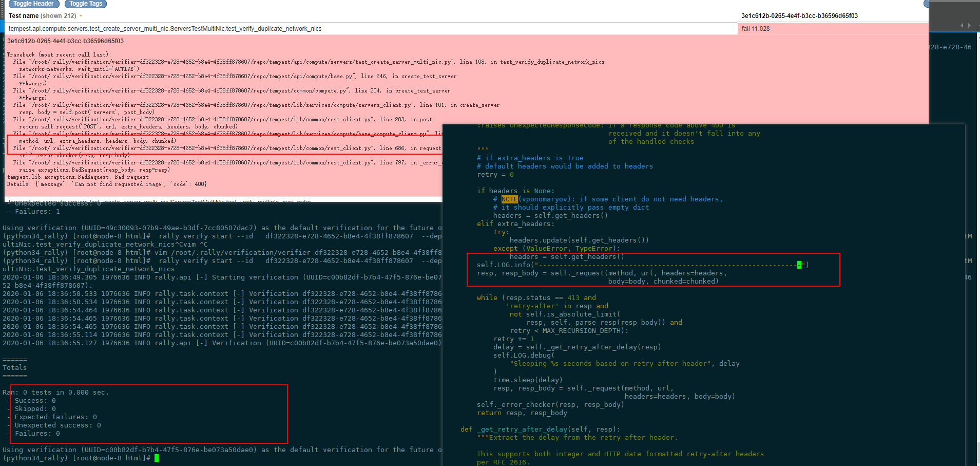Image resolution: width=980 pixels, height=466 pixels.
Task: Click the 'Traceback (most recent call last):' line
Action: click(x=59, y=54)
